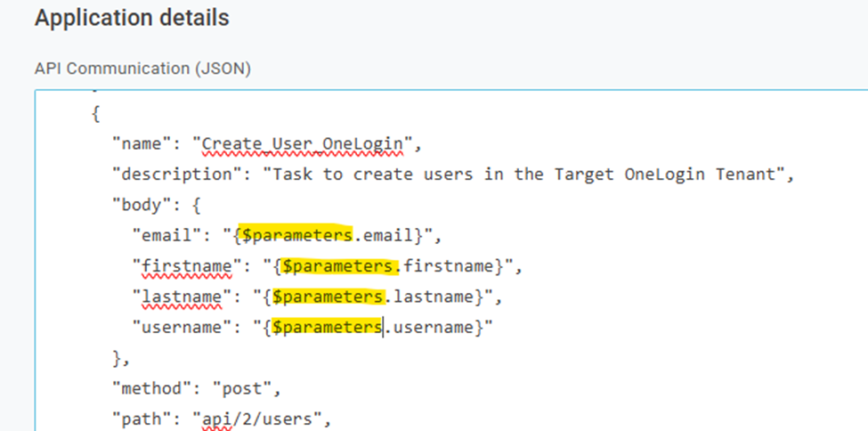Click highlighted $parameters on the username line

pos(327,328)
